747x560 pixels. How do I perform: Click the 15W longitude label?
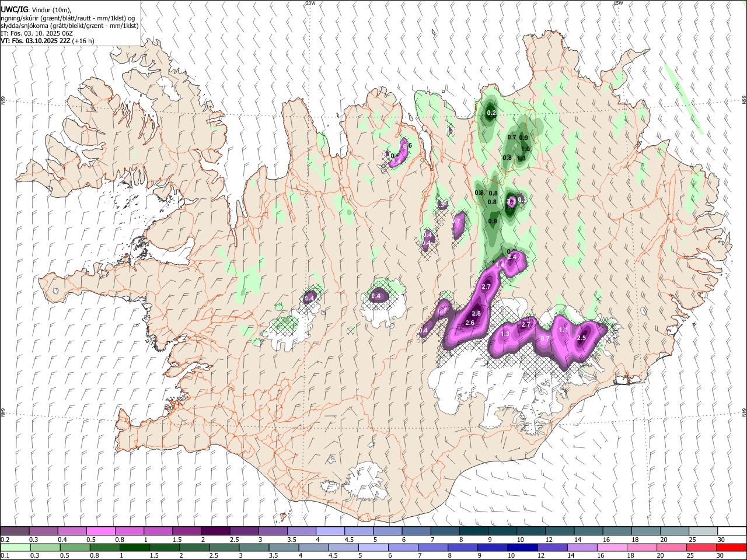coord(619,3)
